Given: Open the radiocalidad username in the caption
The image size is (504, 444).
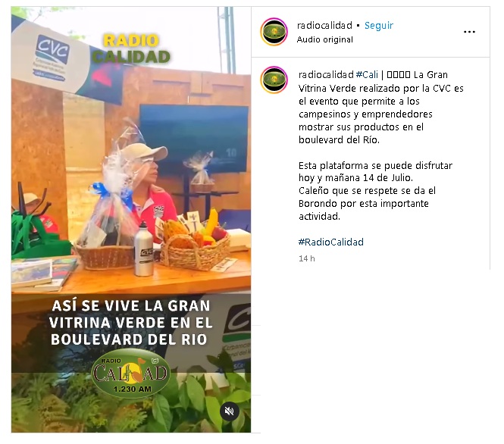Looking at the screenshot, I should [x=326, y=75].
